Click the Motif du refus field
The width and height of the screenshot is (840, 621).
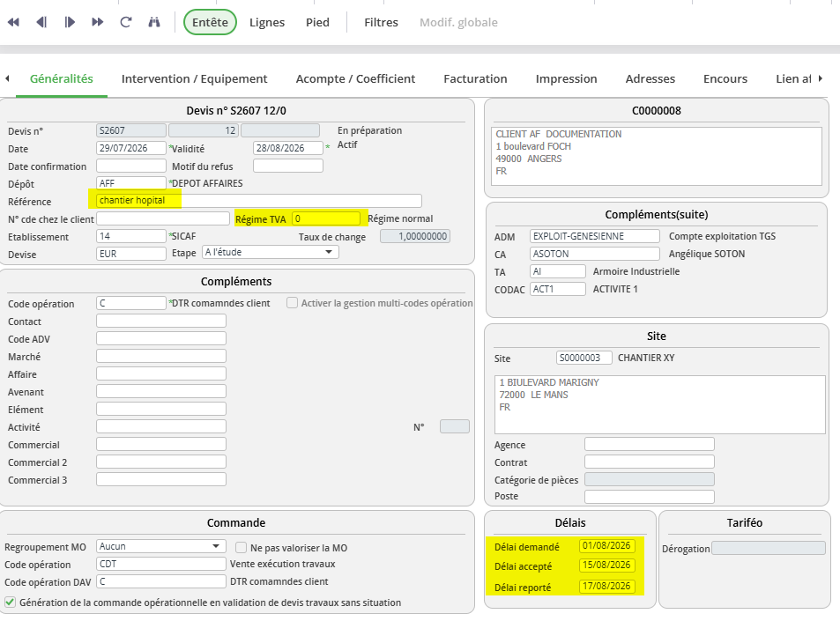click(288, 166)
